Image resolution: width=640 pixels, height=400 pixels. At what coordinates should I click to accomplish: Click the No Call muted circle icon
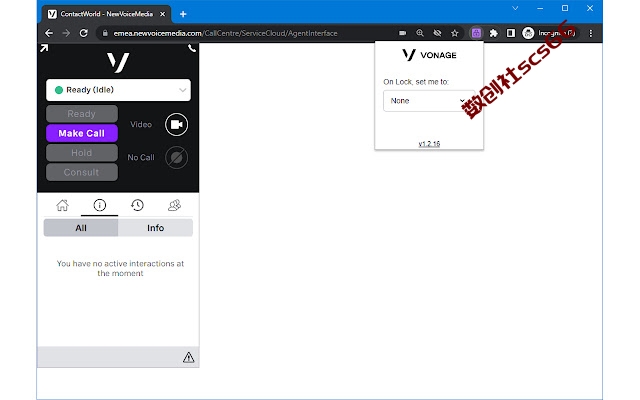pos(176,157)
